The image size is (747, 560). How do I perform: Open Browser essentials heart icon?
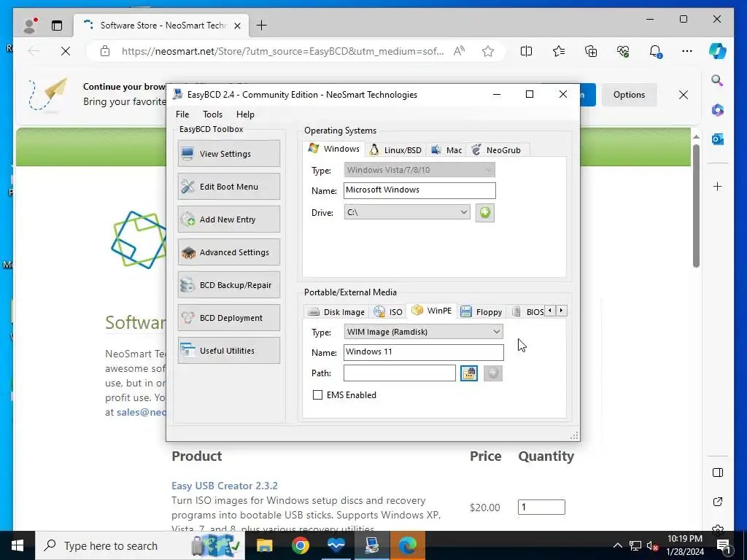[623, 51]
